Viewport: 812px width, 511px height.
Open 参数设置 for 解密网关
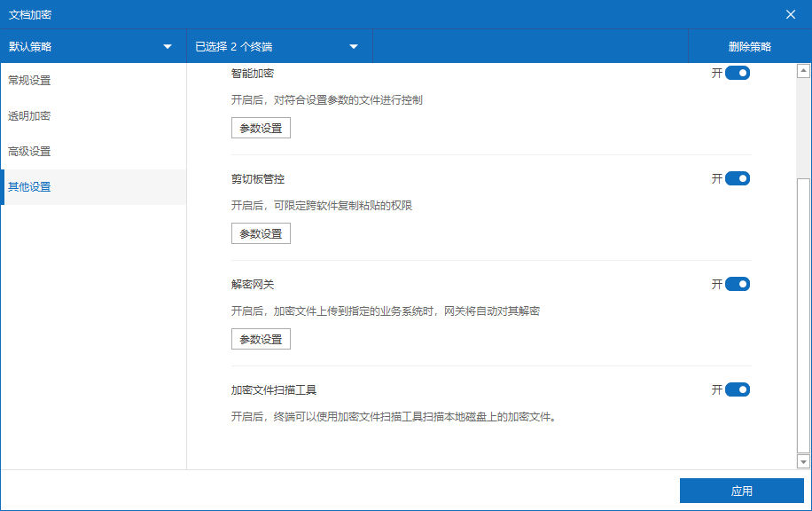point(261,339)
